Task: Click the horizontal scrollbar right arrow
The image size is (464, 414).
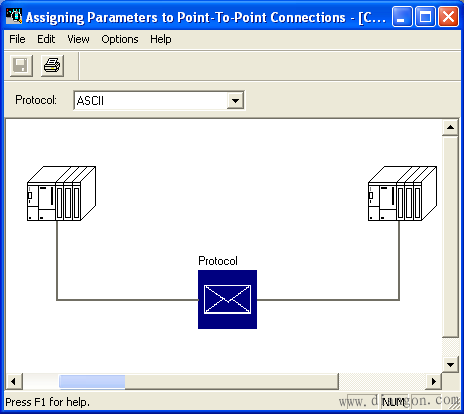Action: 434,381
